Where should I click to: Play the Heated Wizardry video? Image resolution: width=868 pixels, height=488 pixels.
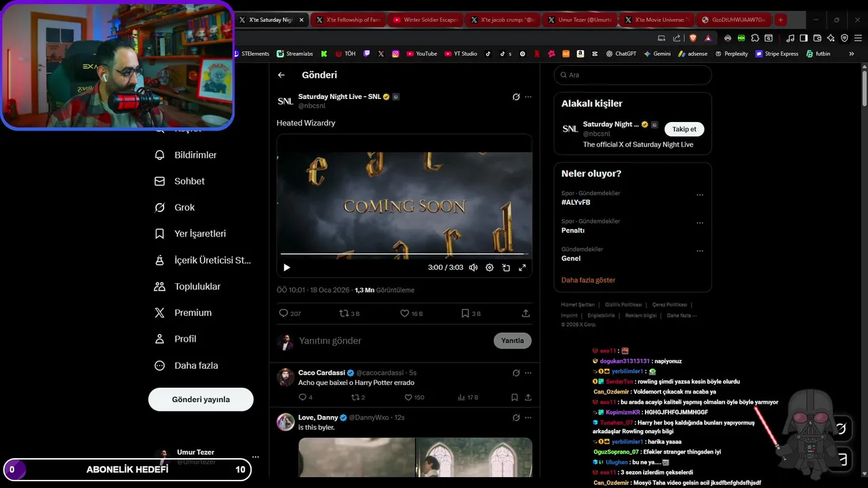[287, 268]
